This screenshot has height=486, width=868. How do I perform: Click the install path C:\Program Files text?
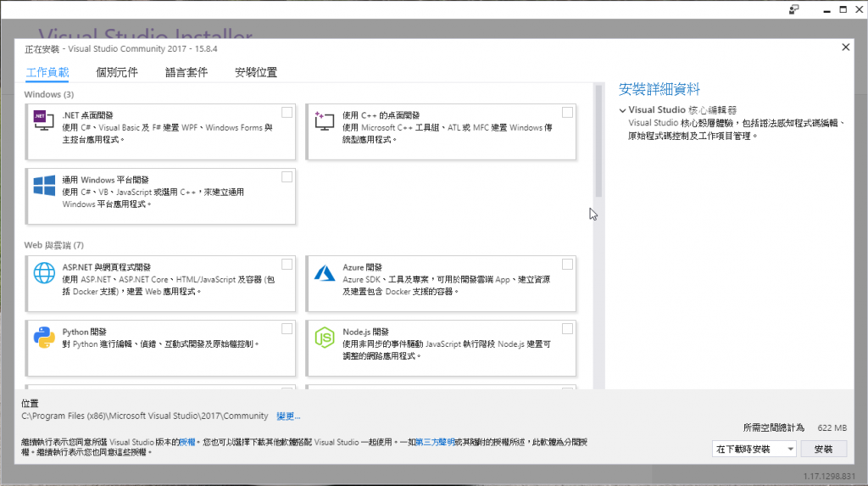[x=144, y=416]
